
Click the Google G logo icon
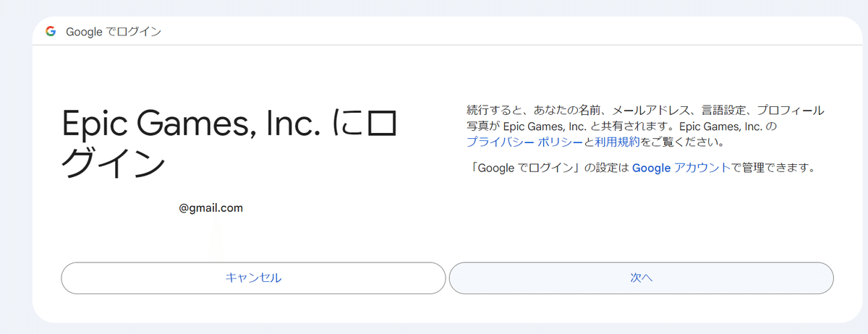(50, 31)
